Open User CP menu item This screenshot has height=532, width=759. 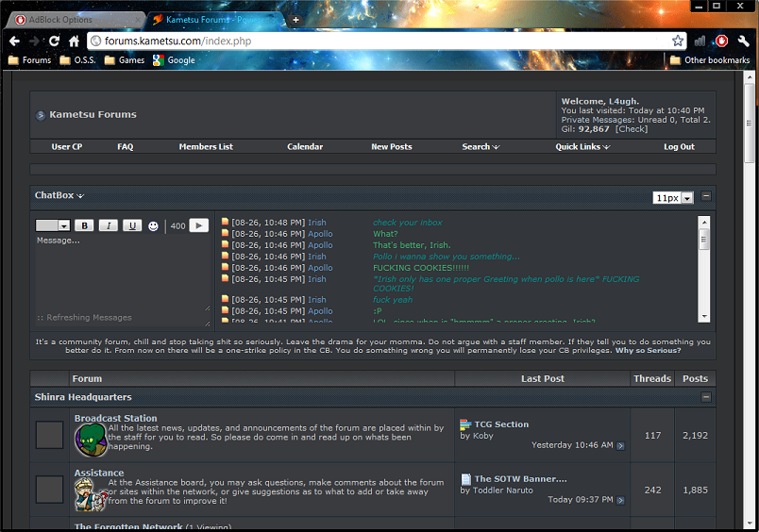pos(67,146)
